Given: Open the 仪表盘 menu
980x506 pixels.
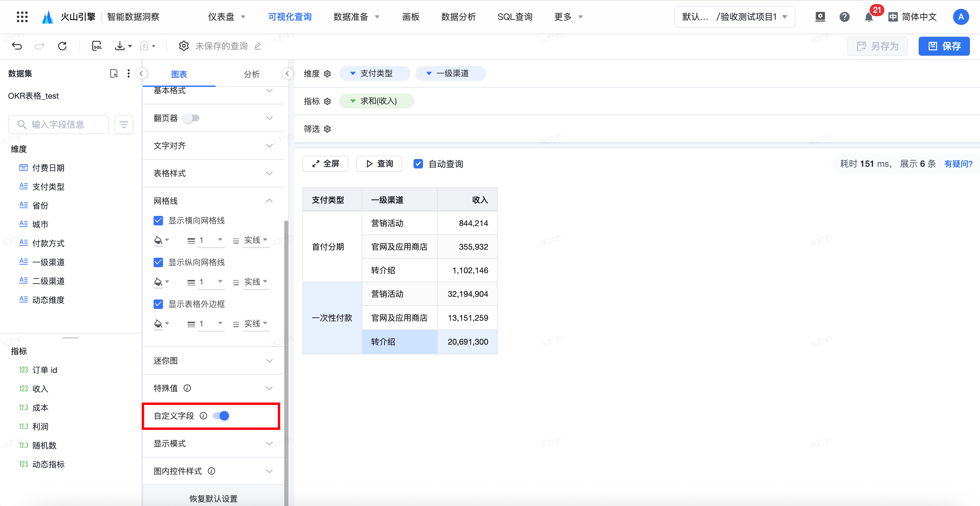Looking at the screenshot, I should [x=227, y=17].
